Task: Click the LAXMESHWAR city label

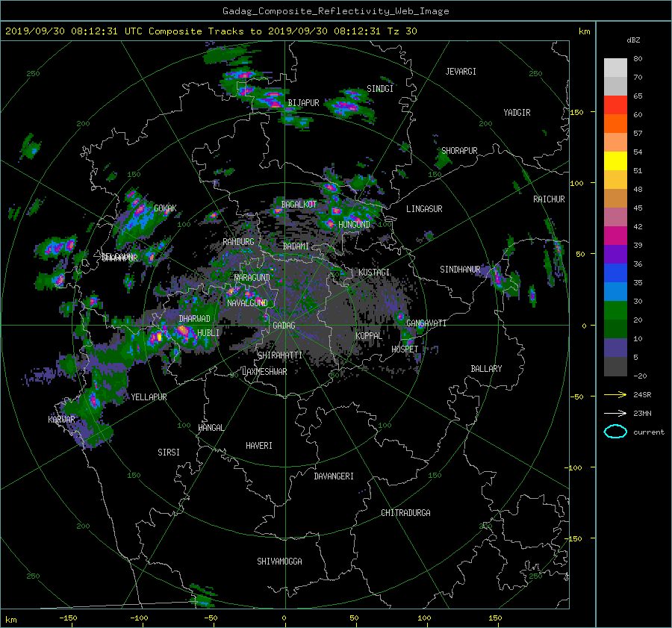Action: click(264, 372)
